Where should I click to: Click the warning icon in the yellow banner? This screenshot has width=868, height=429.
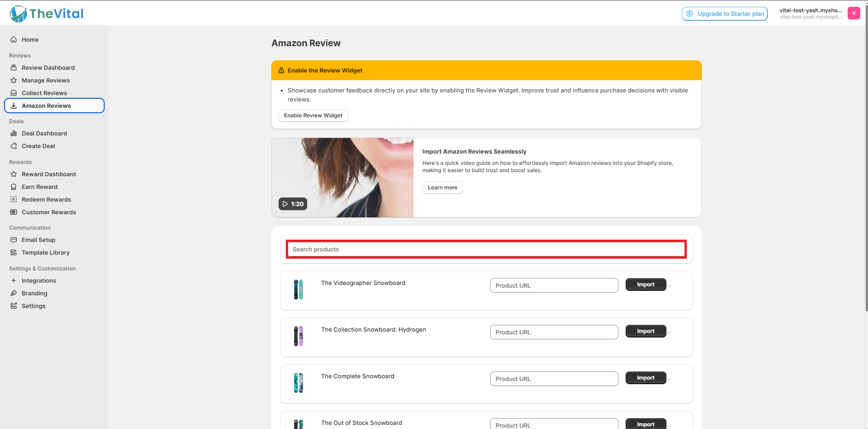281,70
